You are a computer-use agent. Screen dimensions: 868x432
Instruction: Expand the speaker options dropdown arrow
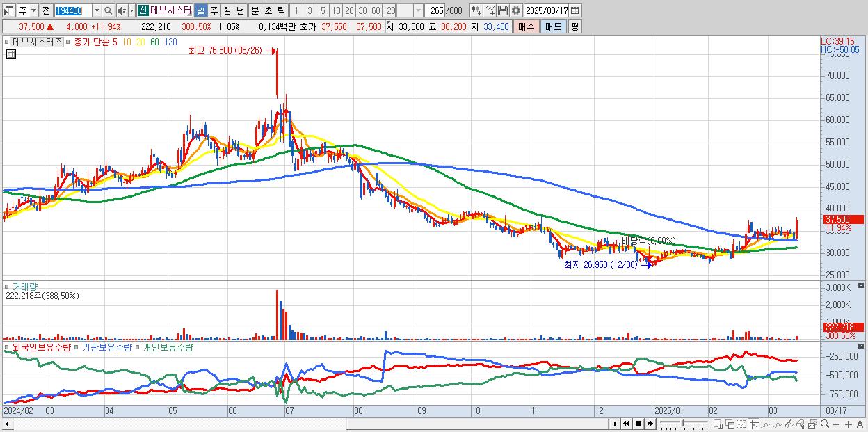point(131,10)
